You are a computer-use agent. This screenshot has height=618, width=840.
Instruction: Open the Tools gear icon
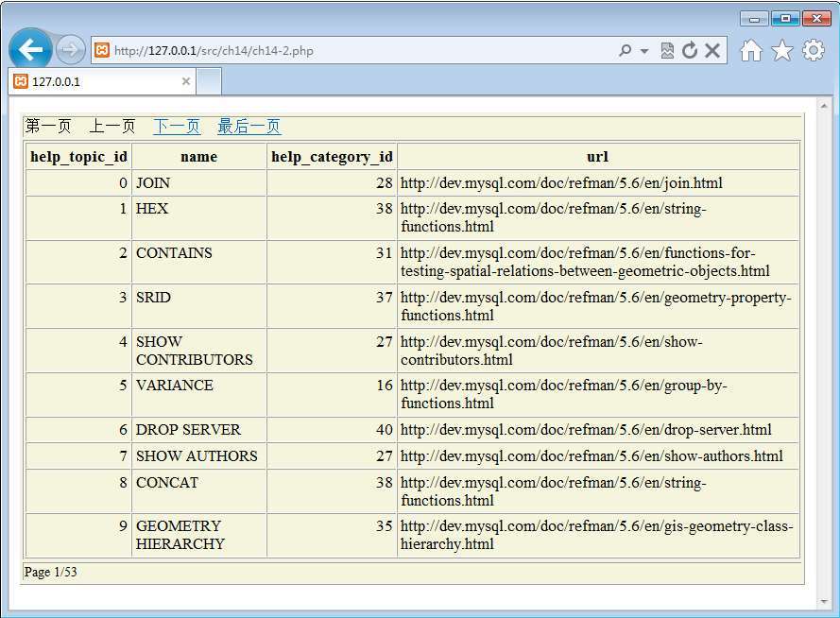(x=813, y=50)
